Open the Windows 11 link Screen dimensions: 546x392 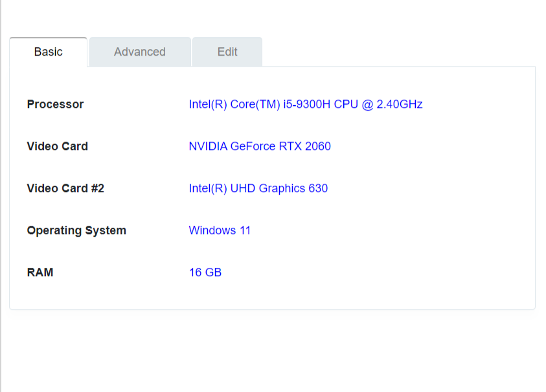pos(220,230)
